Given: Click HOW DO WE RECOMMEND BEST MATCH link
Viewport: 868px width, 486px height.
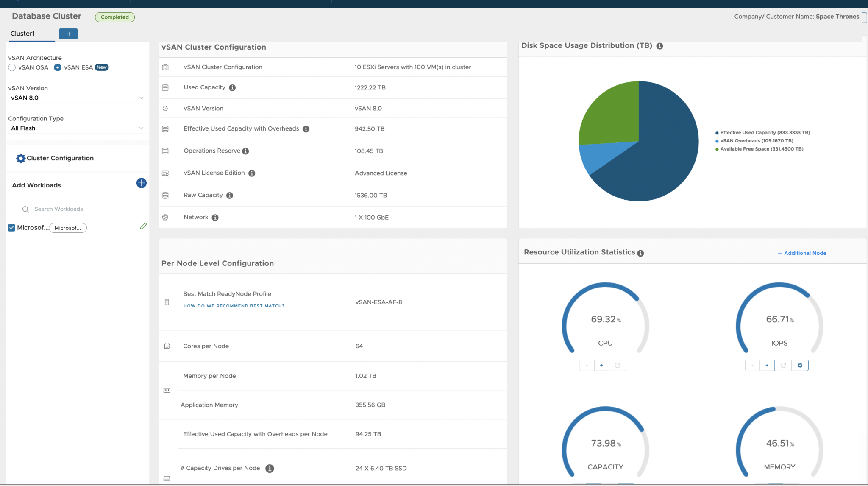Looking at the screenshot, I should (234, 306).
